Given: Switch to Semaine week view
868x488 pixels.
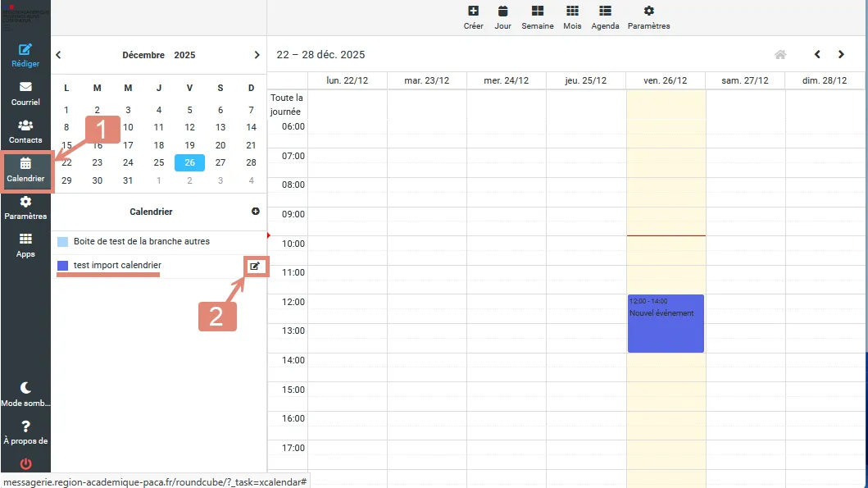Looking at the screenshot, I should pyautogui.click(x=538, y=18).
